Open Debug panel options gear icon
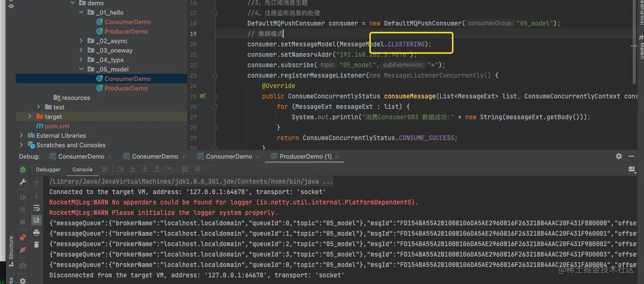This screenshot has width=644, height=284. tap(619, 156)
